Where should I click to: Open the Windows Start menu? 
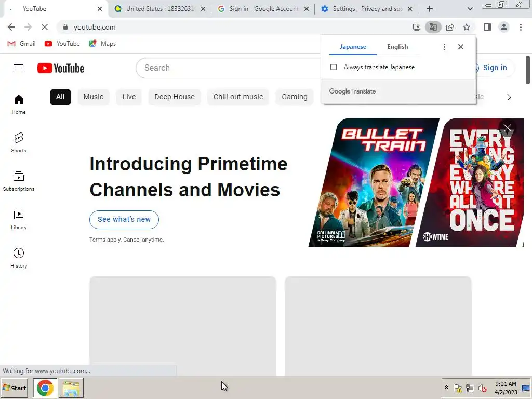pos(15,388)
